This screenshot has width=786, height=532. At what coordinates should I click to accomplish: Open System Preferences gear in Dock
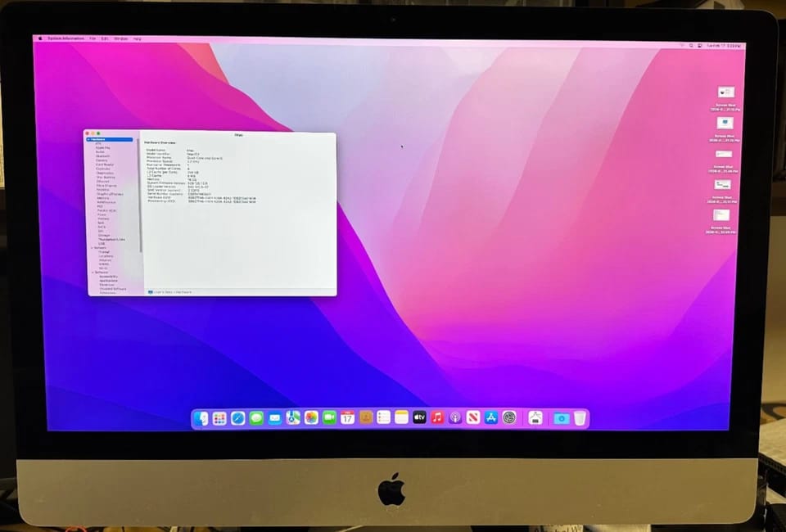pos(509,417)
